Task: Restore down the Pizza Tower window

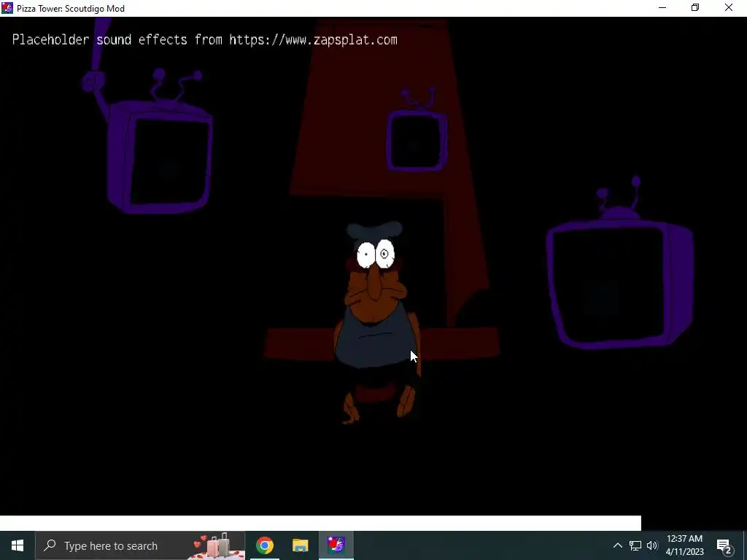Action: pos(695,7)
